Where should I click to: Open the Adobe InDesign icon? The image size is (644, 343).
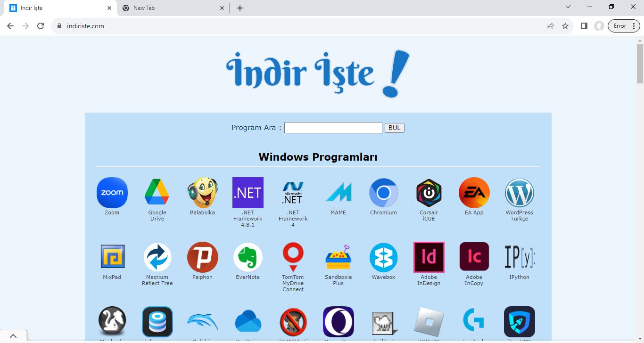[x=429, y=257]
